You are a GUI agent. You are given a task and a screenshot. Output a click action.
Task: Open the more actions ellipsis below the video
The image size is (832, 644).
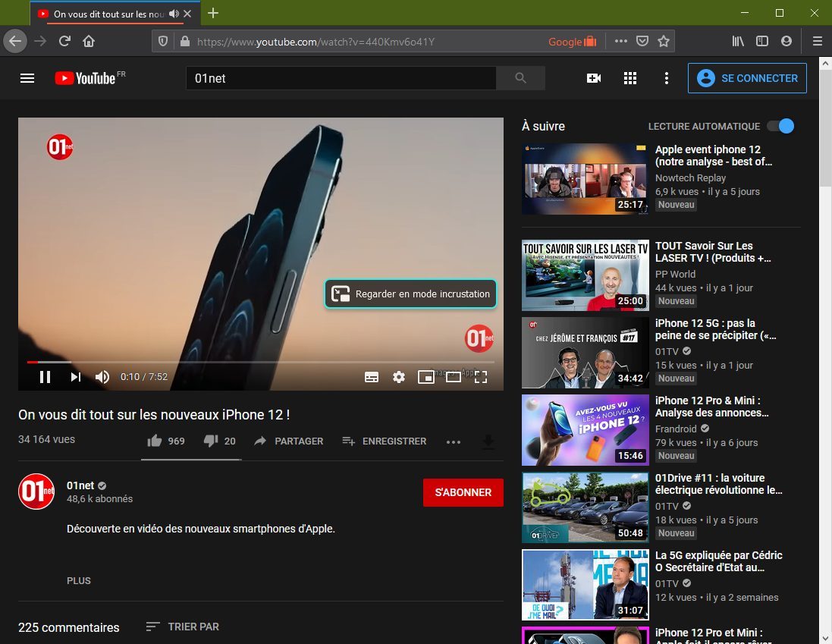point(453,441)
